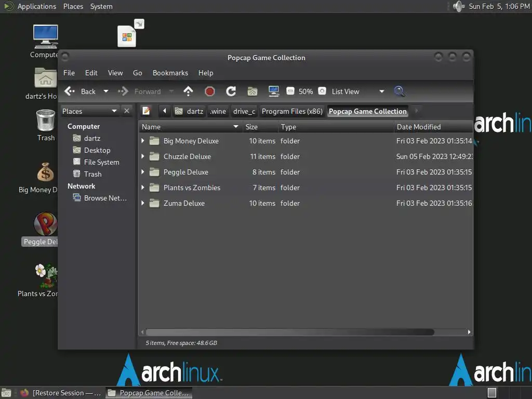Open file search magnifier icon
Viewport: 532px width, 399px height.
tap(400, 91)
